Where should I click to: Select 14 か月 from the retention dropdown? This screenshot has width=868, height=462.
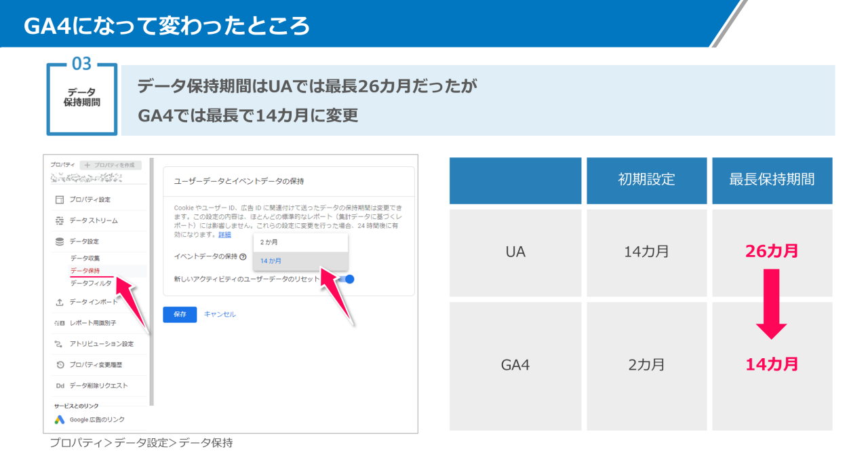coord(271,261)
